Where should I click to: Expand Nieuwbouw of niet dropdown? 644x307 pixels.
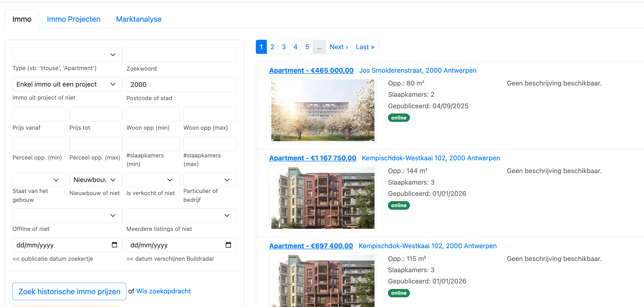(x=96, y=180)
